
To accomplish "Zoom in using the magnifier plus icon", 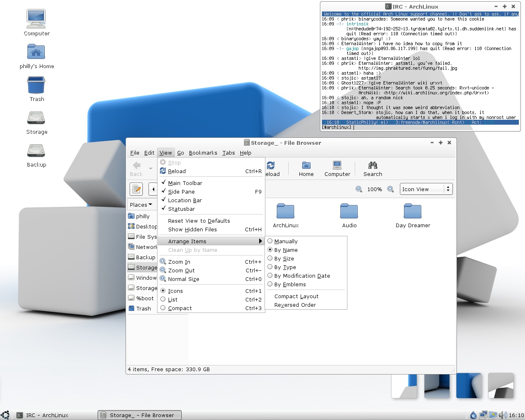I will tap(390, 189).
